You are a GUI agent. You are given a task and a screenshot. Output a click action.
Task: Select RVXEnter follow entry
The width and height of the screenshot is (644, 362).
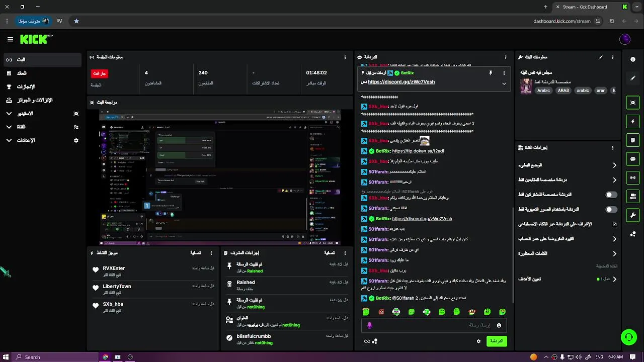click(x=153, y=271)
